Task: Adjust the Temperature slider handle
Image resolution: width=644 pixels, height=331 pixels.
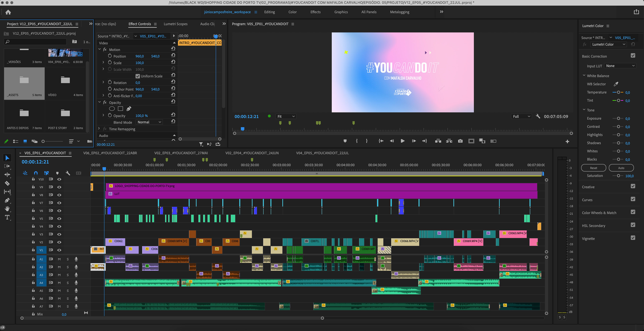Action: point(618,92)
